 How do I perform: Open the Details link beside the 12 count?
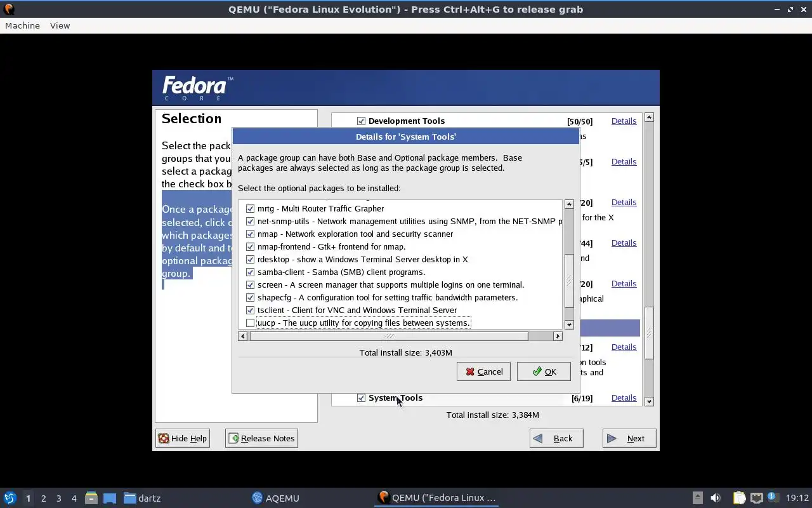pos(624,347)
